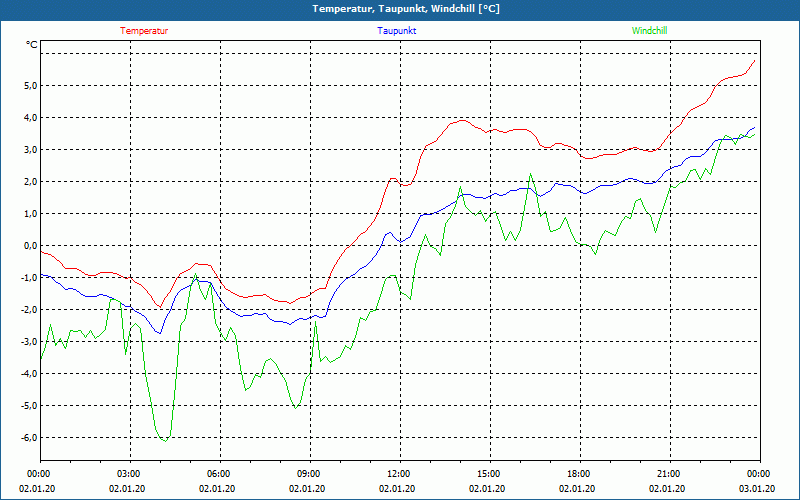Click the -4,0 y-axis value
Screen dimensions: 800x500
point(29,374)
